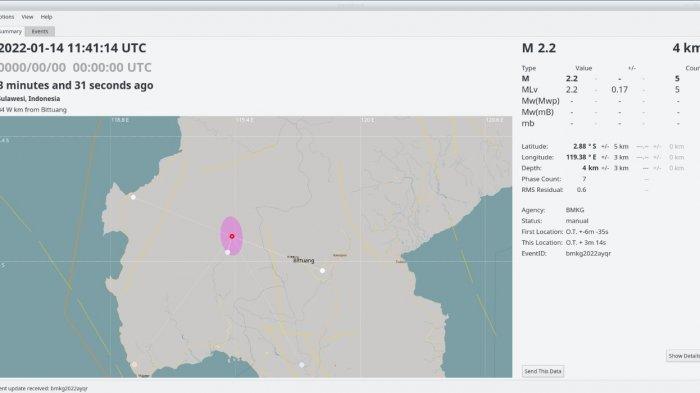Click the Mw(Mwp) magnitude row label
The image size is (700, 393).
[540, 101]
